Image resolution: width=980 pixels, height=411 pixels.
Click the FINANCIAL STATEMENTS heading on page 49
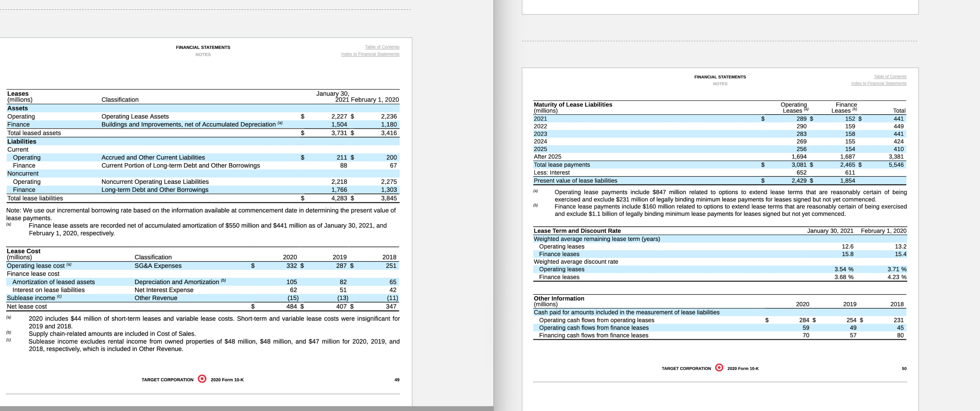(x=203, y=47)
